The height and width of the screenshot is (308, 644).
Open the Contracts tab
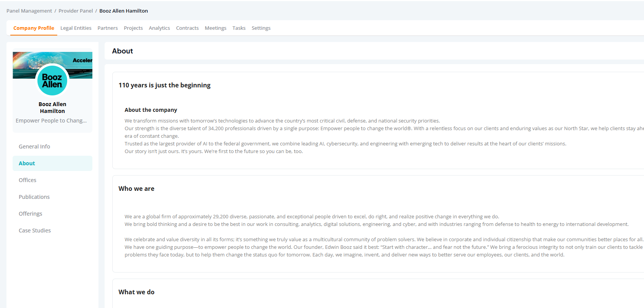tap(187, 28)
